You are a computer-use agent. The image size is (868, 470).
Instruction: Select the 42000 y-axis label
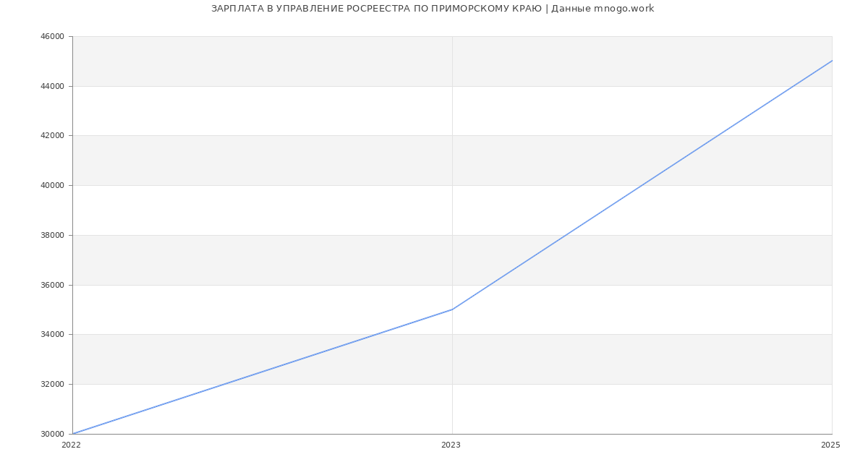(52, 135)
